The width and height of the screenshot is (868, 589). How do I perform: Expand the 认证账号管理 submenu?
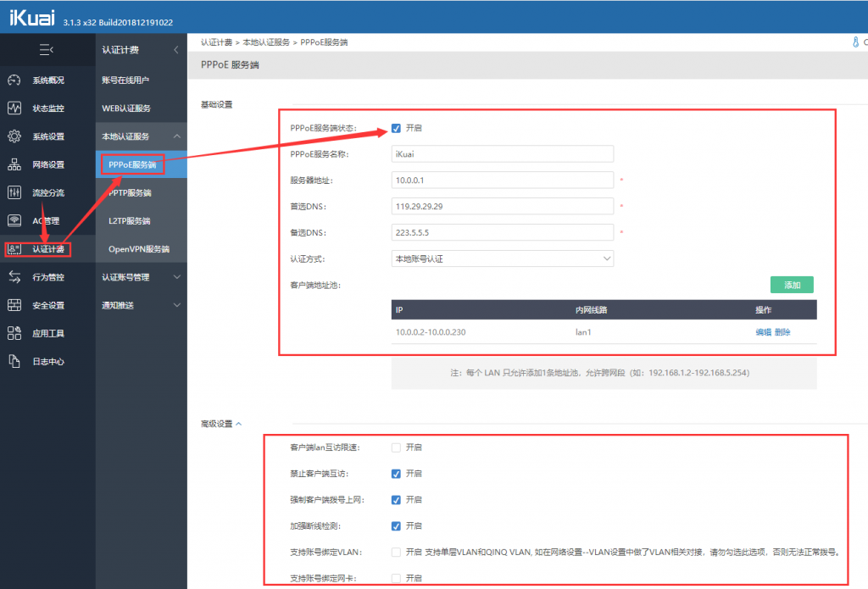[x=141, y=277]
